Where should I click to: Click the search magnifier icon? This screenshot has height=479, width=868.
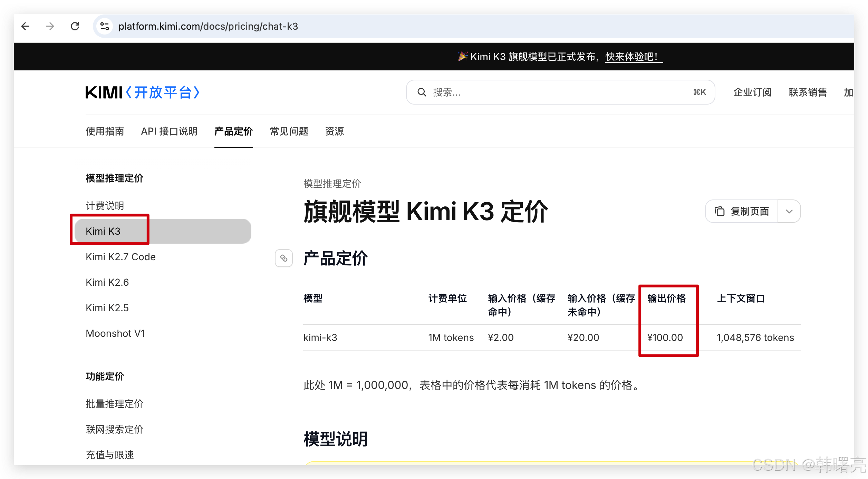point(422,92)
